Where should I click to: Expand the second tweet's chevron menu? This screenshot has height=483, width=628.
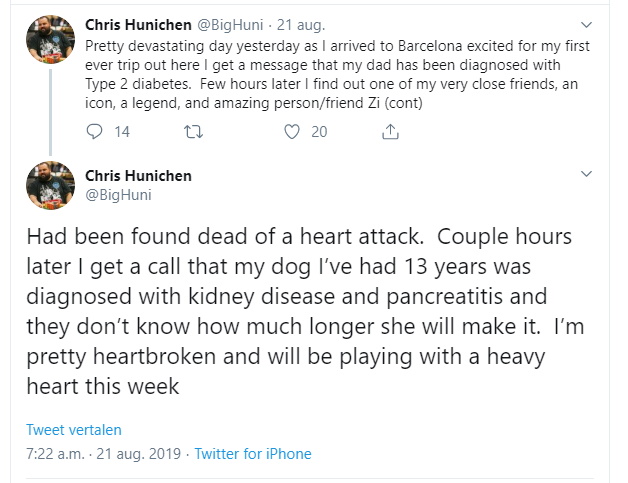pos(586,174)
